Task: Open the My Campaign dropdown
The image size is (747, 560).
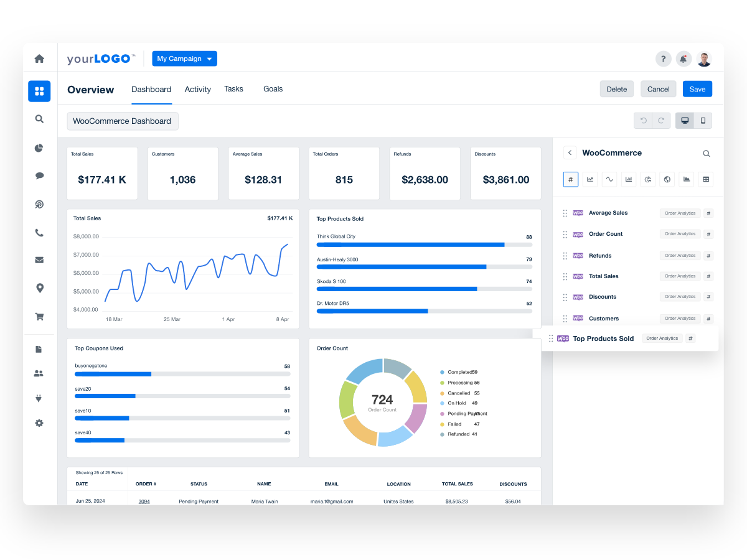Action: pos(184,58)
